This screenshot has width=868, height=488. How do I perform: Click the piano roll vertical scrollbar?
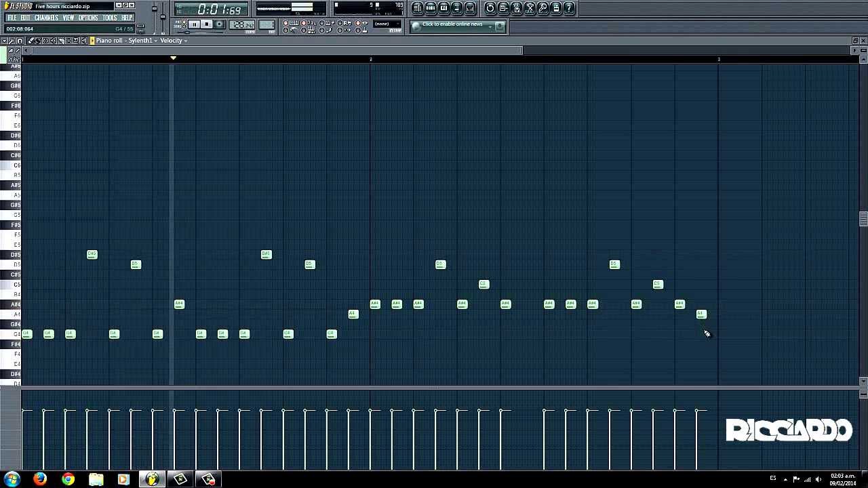[x=863, y=219]
